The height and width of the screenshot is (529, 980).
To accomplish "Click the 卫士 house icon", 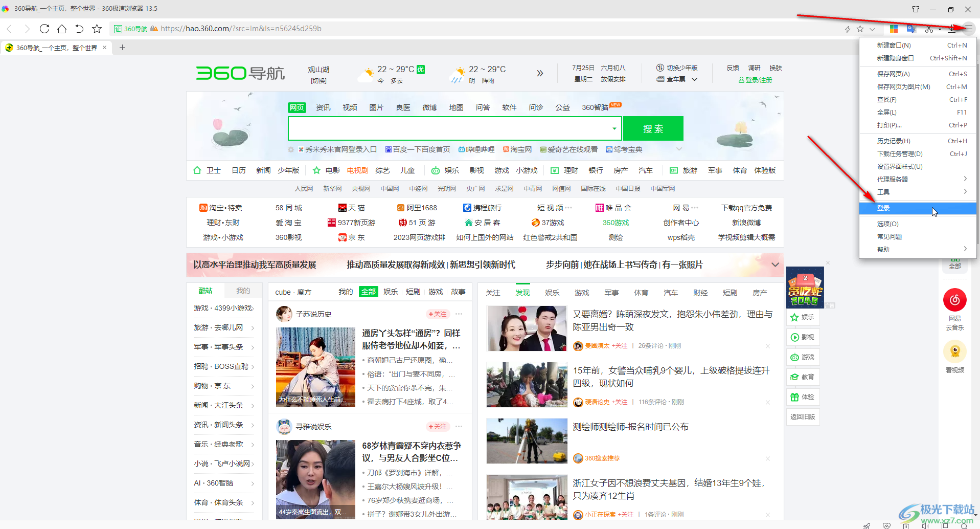I will click(x=197, y=170).
